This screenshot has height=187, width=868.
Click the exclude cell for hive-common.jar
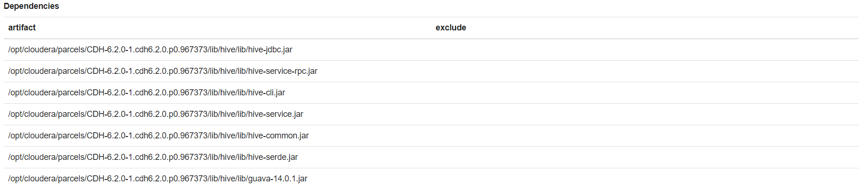[x=644, y=136]
